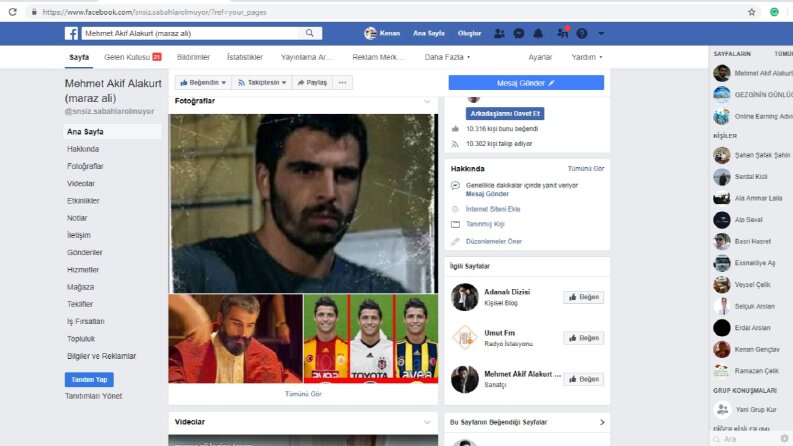Open Reklam Merkezi tab
This screenshot has width=793, height=446.
point(378,57)
